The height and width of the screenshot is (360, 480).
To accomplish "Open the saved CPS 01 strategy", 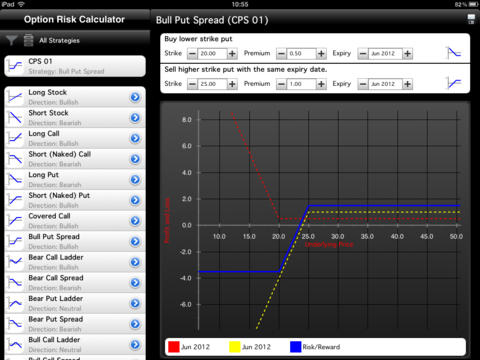I will pos(75,66).
